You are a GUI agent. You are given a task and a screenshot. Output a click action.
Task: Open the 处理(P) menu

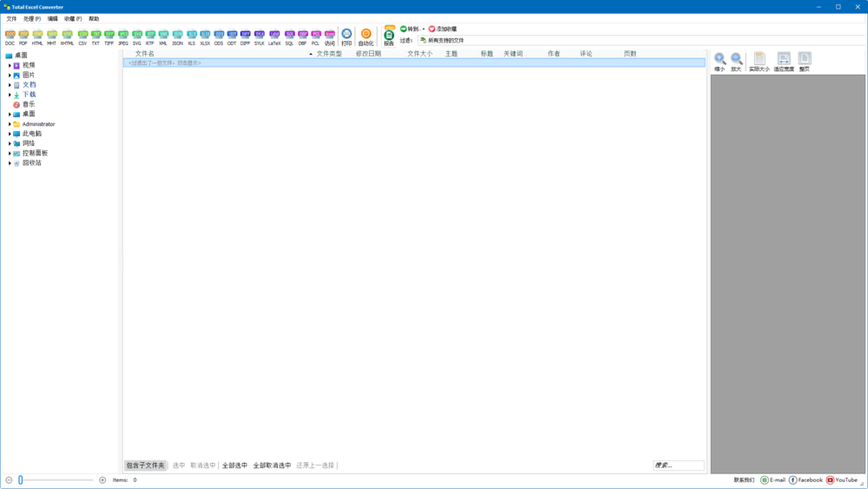click(32, 19)
